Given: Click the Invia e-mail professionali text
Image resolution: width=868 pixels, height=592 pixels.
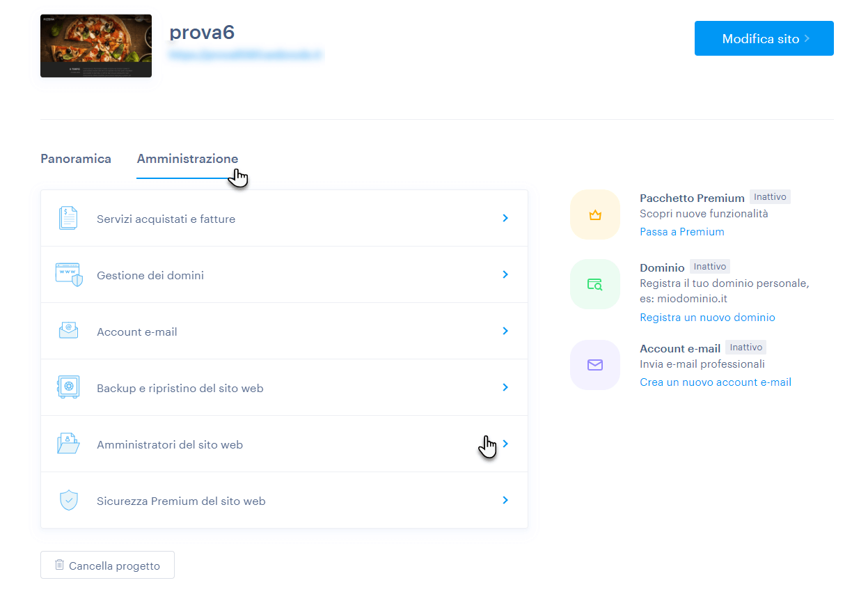Looking at the screenshot, I should [702, 364].
